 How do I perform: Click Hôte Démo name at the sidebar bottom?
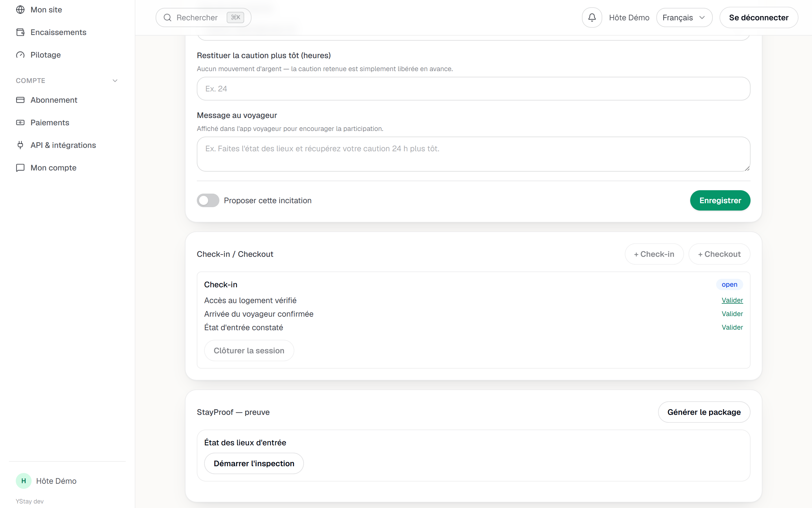pyautogui.click(x=56, y=481)
